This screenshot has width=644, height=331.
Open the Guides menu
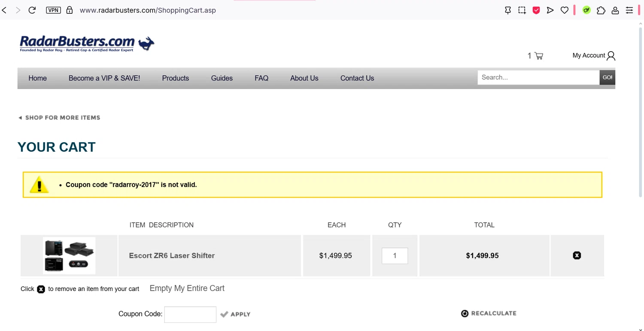222,78
